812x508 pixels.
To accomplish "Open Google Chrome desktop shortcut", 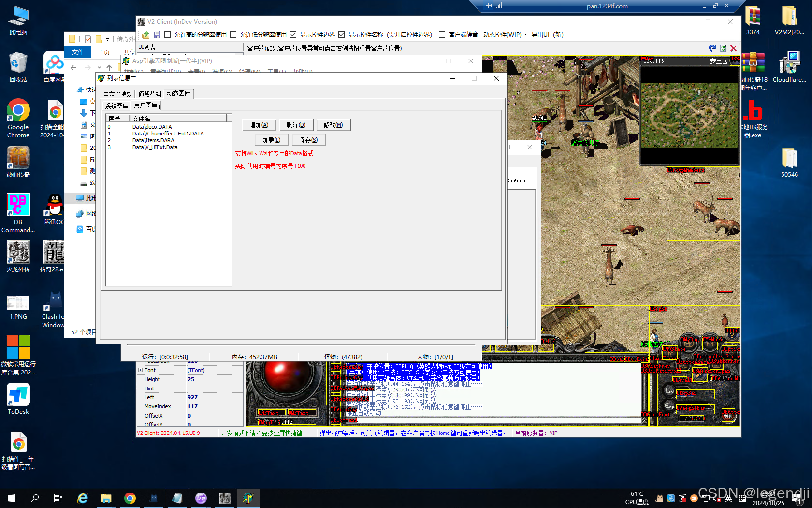I will [x=18, y=119].
